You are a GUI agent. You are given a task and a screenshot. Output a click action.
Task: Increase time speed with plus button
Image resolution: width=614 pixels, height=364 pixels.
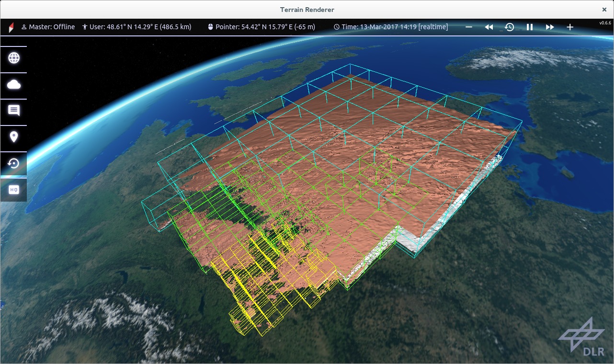coord(570,27)
